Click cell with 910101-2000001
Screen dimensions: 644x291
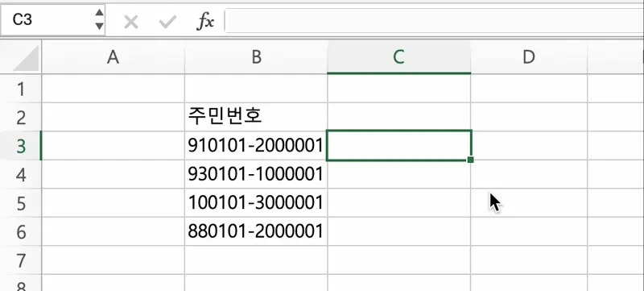pyautogui.click(x=256, y=146)
